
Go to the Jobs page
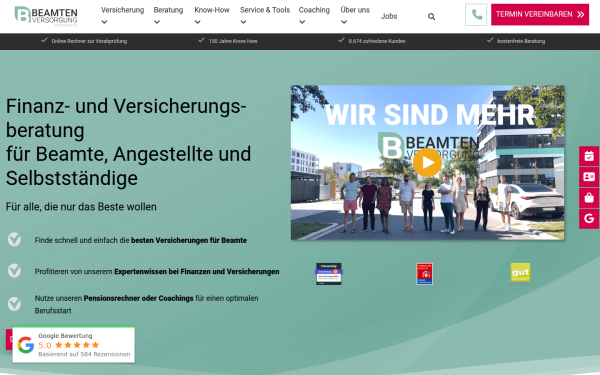click(x=389, y=16)
